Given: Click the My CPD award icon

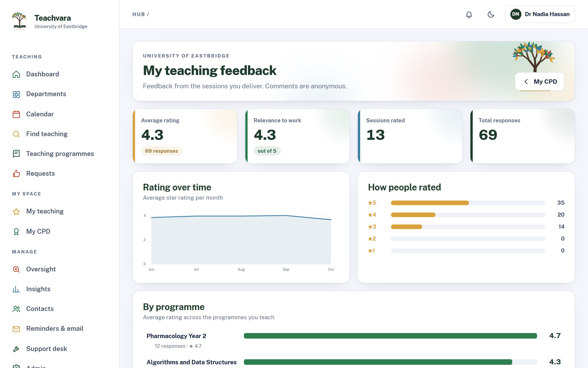Looking at the screenshot, I should (16, 231).
